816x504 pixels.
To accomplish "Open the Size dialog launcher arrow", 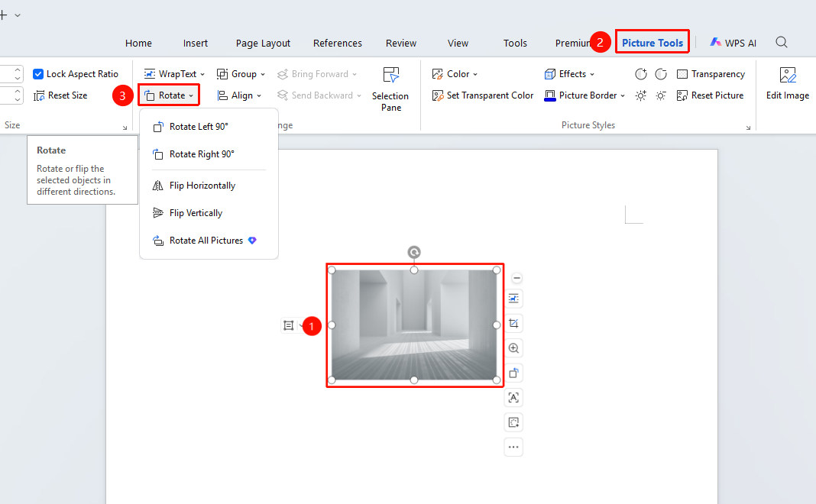I will pos(125,128).
